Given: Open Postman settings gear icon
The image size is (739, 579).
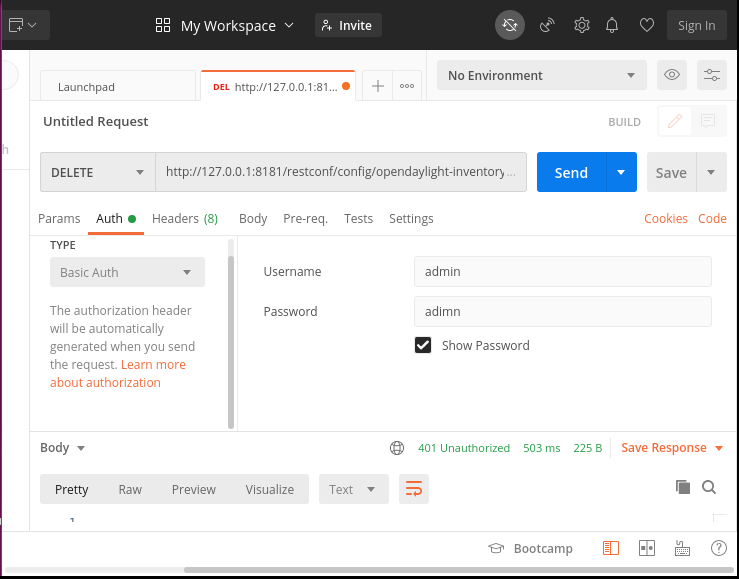Looking at the screenshot, I should coord(581,25).
